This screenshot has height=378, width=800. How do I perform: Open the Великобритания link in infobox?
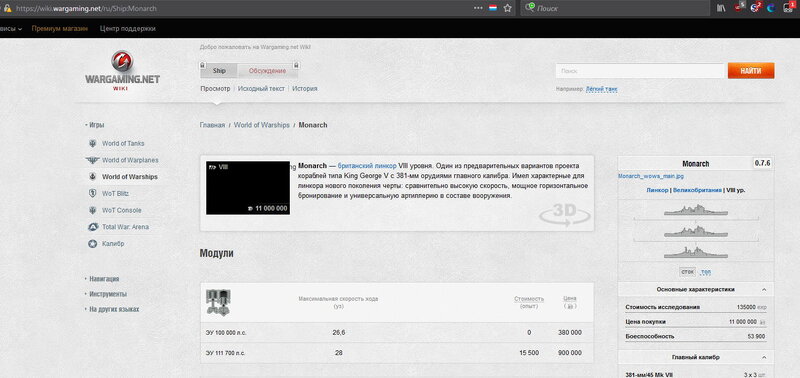(697, 190)
